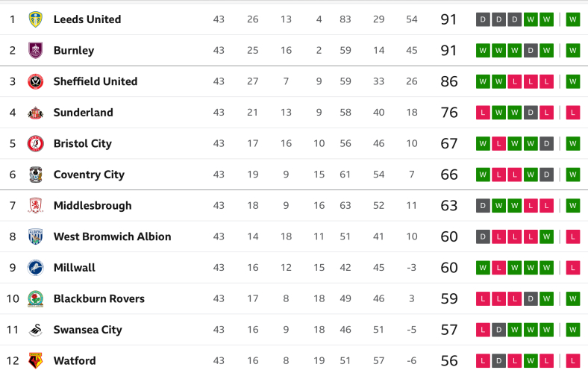The height and width of the screenshot is (373, 588).
Task: Click Leeds United's first D form badge
Action: [x=483, y=19]
